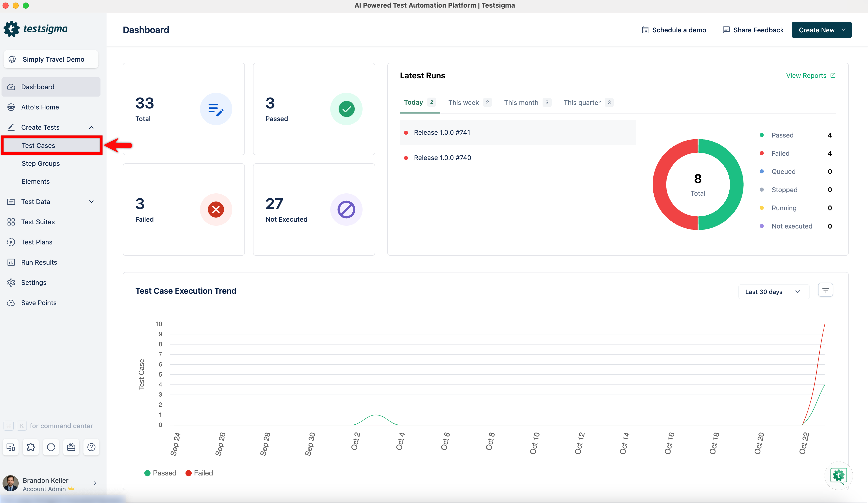Open the Create New dropdown arrow
This screenshot has height=503, width=868.
pos(844,30)
